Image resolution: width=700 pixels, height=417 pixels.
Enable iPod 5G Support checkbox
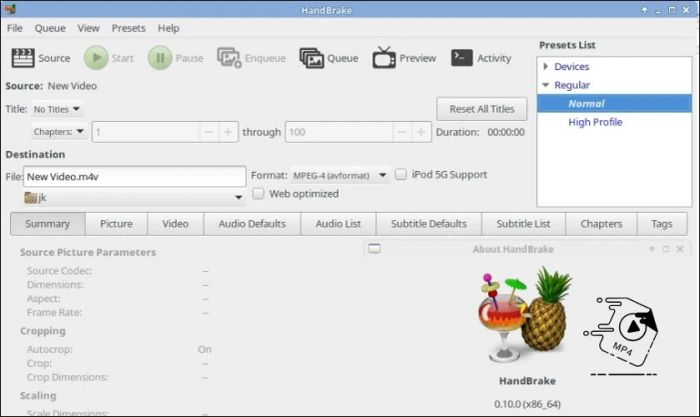pyautogui.click(x=401, y=174)
